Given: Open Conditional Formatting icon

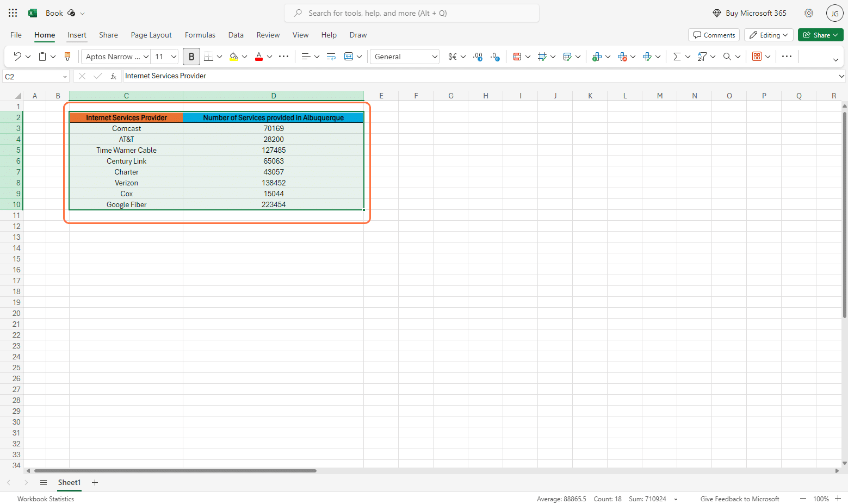Looking at the screenshot, I should click(517, 57).
